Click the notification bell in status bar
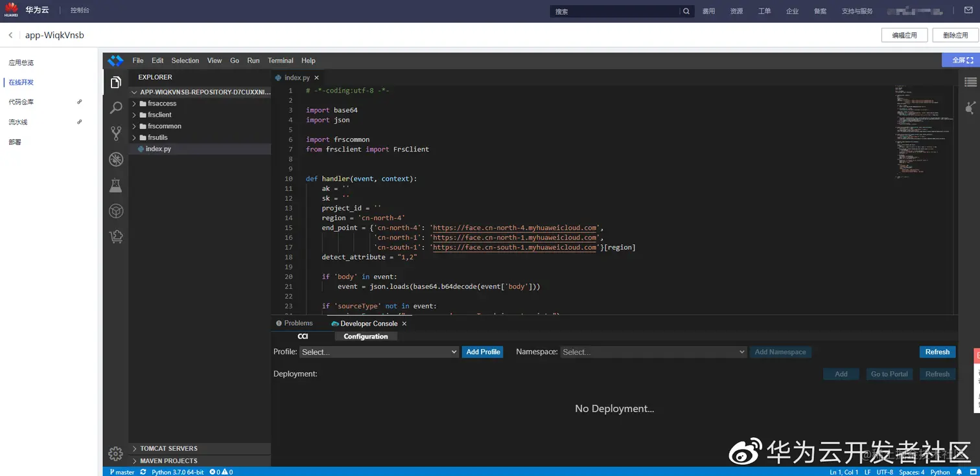Viewport: 980px width, 476px height. click(x=959, y=472)
